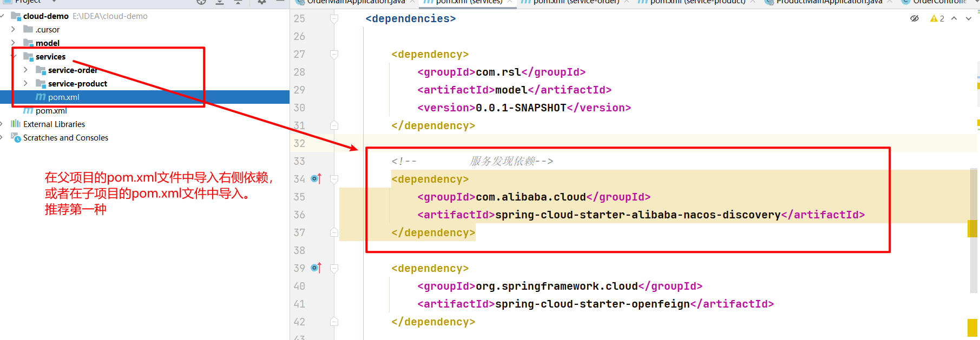Click the Scratches and Consoles icon

[x=16, y=137]
